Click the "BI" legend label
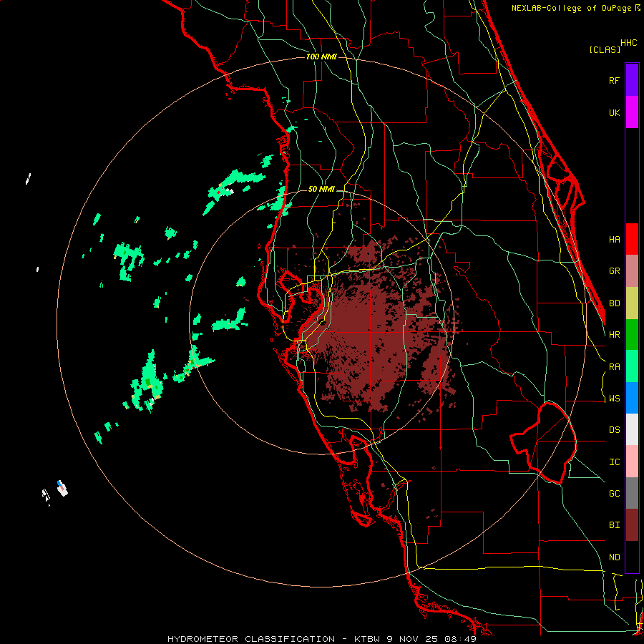Image resolution: width=644 pixels, height=644 pixels. point(614,525)
